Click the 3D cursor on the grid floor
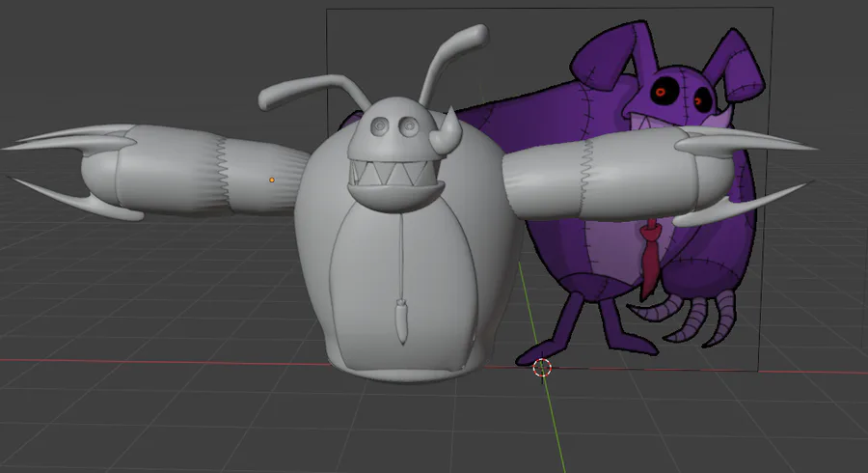The height and width of the screenshot is (473, 868). (542, 368)
